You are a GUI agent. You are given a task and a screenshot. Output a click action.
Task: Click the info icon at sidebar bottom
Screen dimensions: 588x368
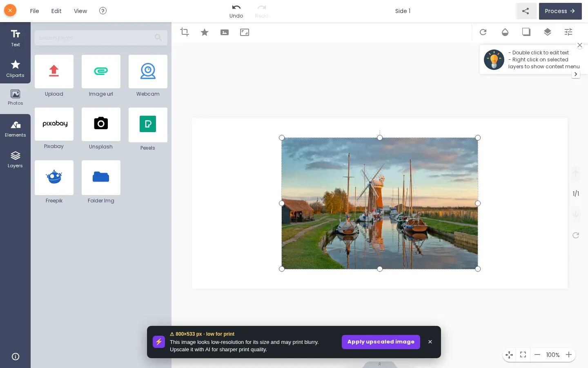16,357
